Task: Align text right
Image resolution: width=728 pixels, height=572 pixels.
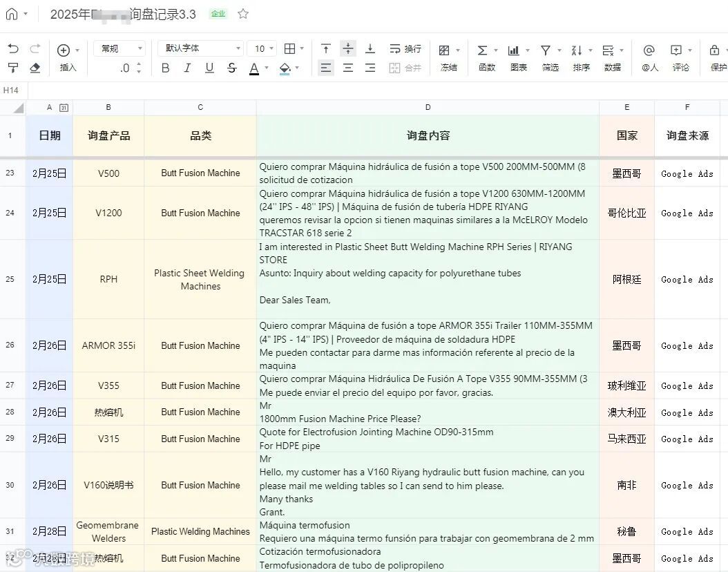Action: 370,68
